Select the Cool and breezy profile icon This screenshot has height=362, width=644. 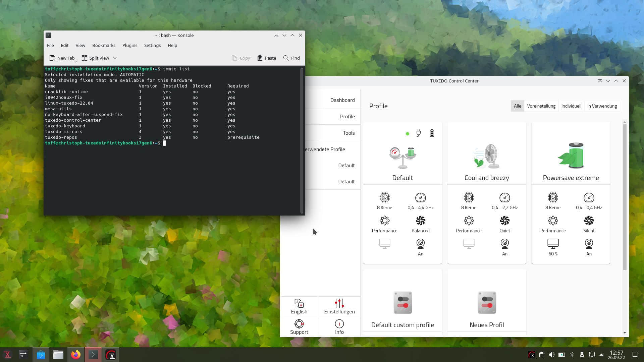(487, 155)
